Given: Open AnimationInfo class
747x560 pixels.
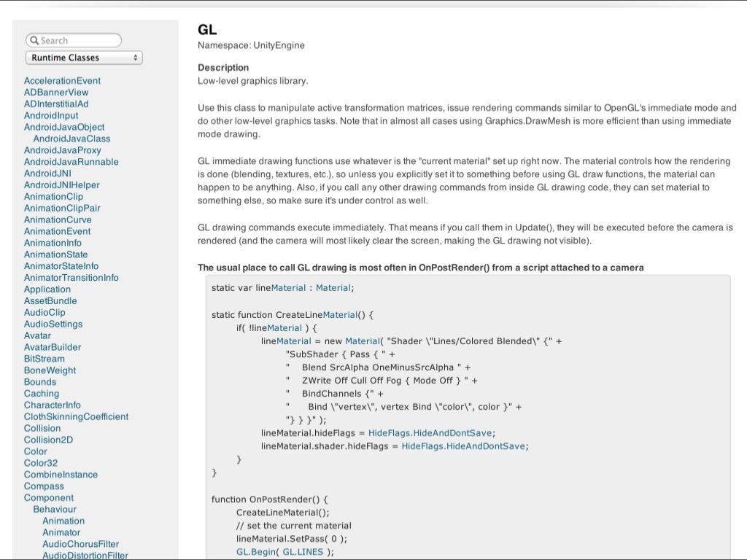Looking at the screenshot, I should [53, 243].
